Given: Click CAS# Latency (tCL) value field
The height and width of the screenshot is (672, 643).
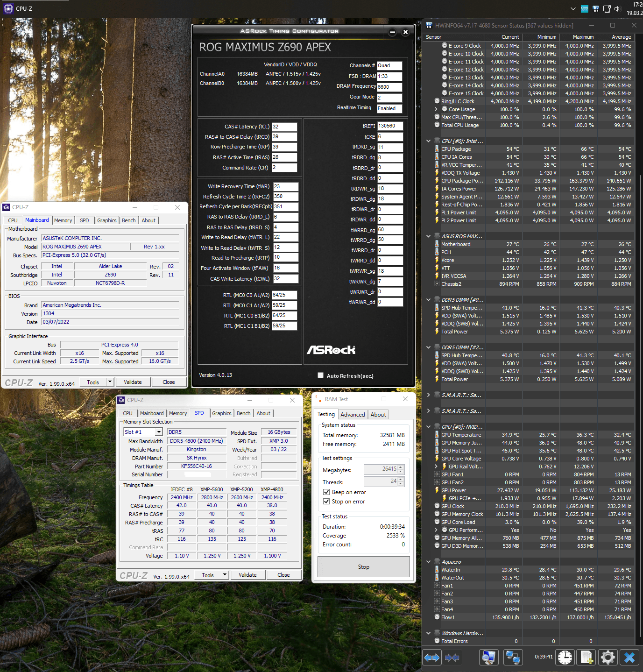Looking at the screenshot, I should 284,127.
